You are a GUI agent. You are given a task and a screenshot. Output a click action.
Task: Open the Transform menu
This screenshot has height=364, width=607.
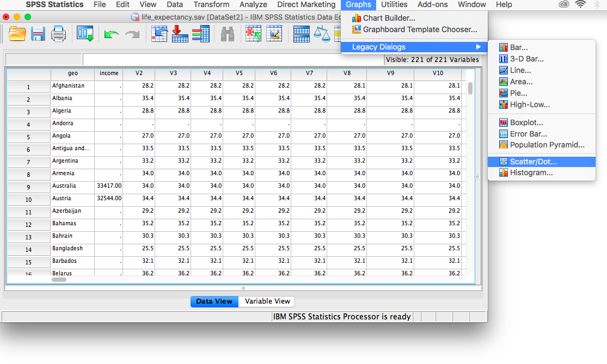[x=211, y=5]
